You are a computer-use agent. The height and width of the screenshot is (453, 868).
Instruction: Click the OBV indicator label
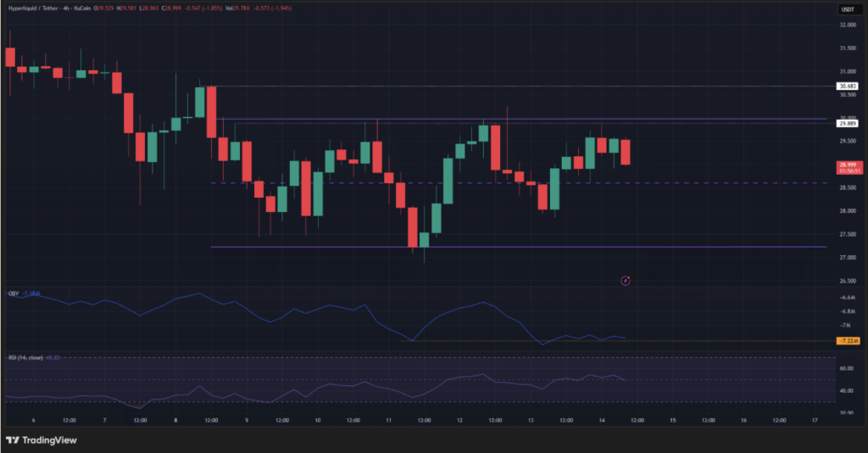[x=13, y=293]
